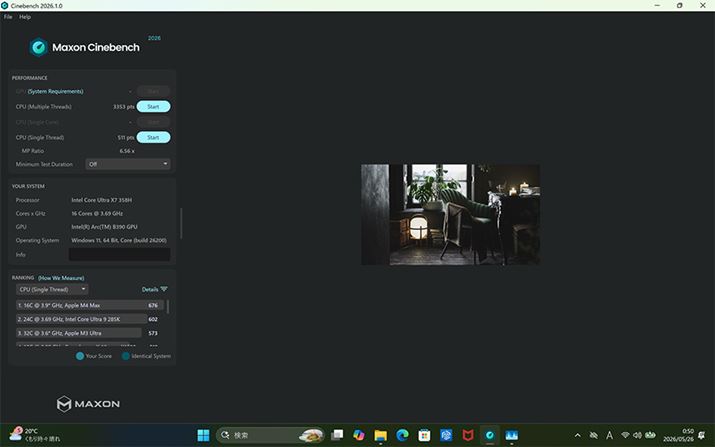Open Microsoft Store from taskbar

pyautogui.click(x=424, y=435)
